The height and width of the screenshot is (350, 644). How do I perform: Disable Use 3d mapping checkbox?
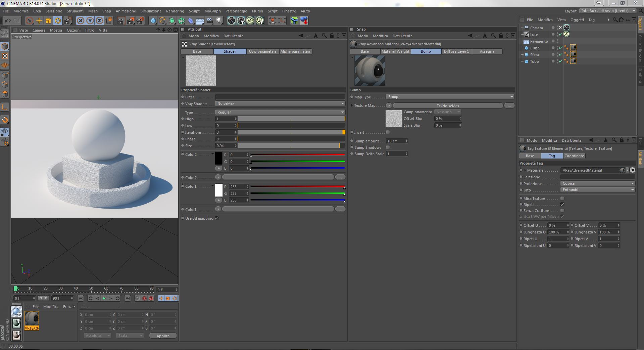217,218
